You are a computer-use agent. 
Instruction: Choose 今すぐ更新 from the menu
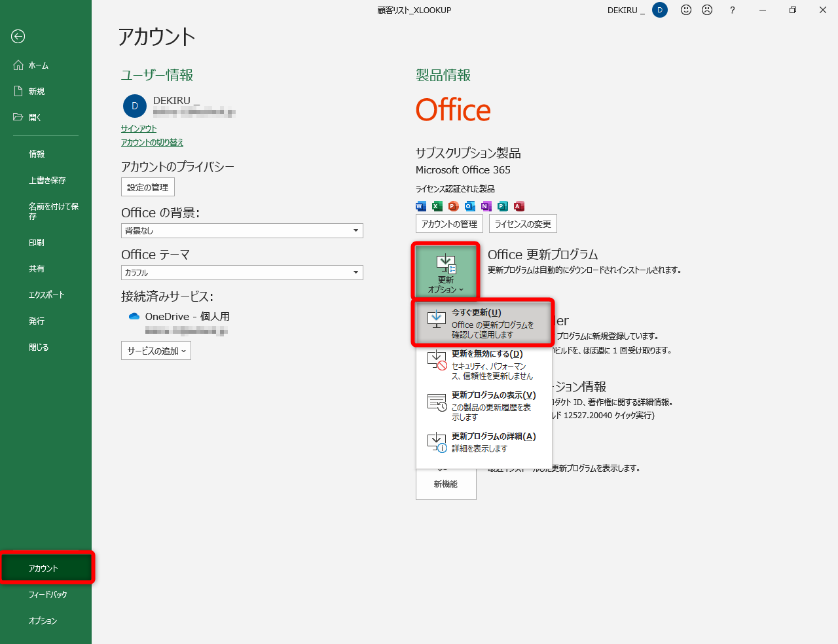pyautogui.click(x=484, y=323)
